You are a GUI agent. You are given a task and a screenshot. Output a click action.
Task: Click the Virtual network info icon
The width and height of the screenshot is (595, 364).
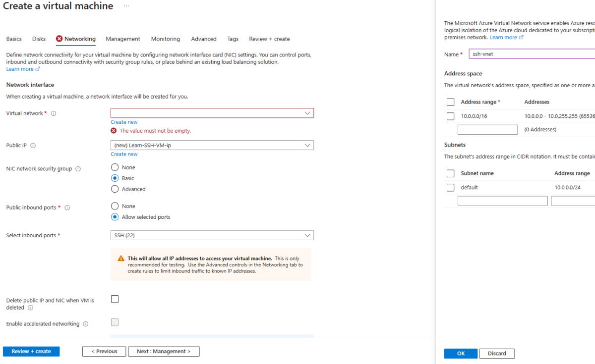[54, 113]
